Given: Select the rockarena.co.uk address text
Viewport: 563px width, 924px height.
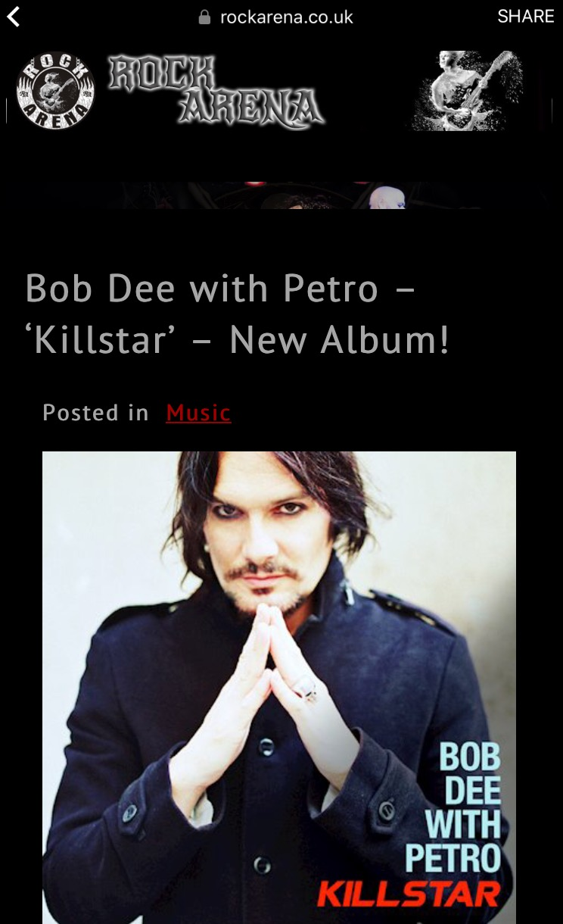Looking at the screenshot, I should click(x=287, y=17).
